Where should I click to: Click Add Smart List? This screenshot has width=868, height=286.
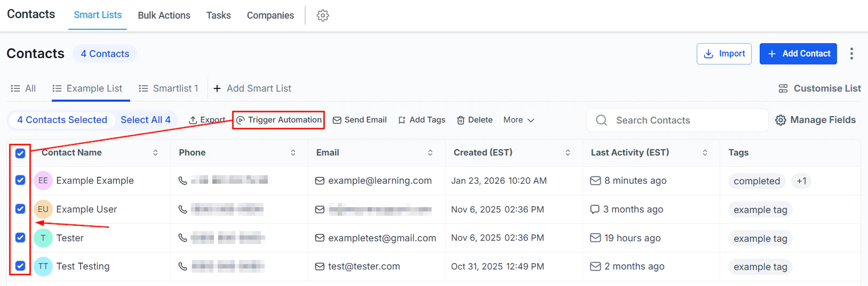point(252,88)
